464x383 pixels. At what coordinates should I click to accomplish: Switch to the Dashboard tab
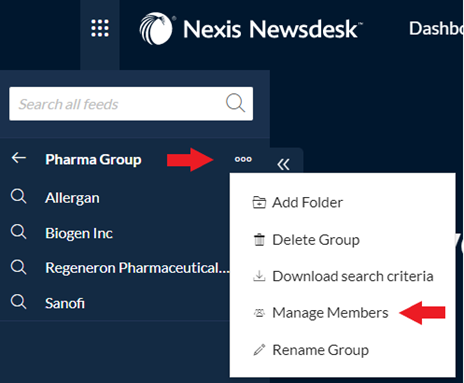(436, 29)
